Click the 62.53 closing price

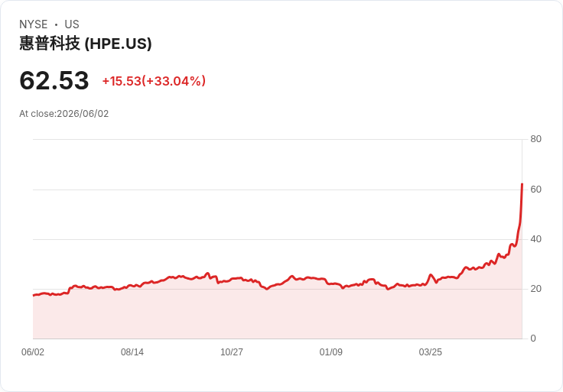click(x=54, y=80)
